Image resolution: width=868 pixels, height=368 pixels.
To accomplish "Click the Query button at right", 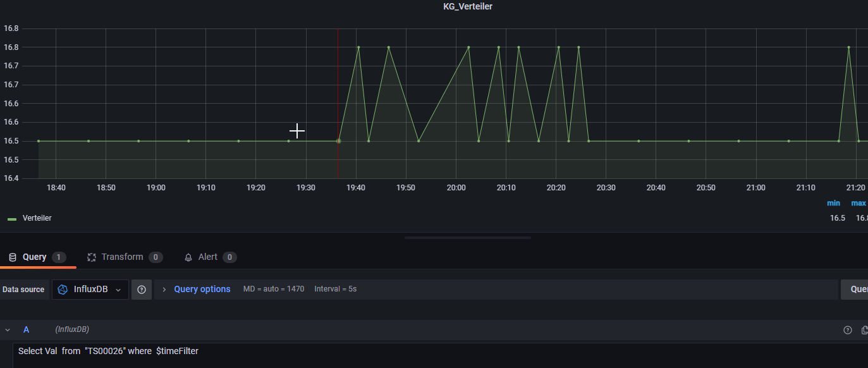I will pyautogui.click(x=855, y=290).
